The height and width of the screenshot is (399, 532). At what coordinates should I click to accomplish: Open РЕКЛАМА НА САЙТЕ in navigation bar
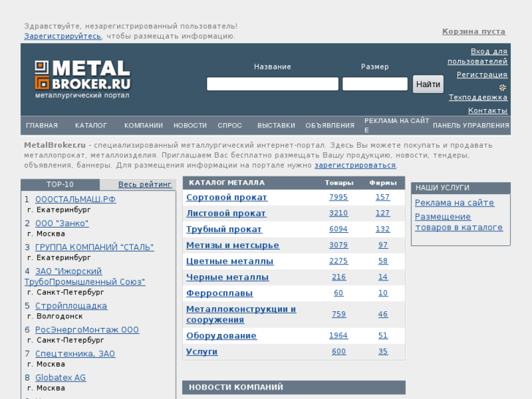397,125
